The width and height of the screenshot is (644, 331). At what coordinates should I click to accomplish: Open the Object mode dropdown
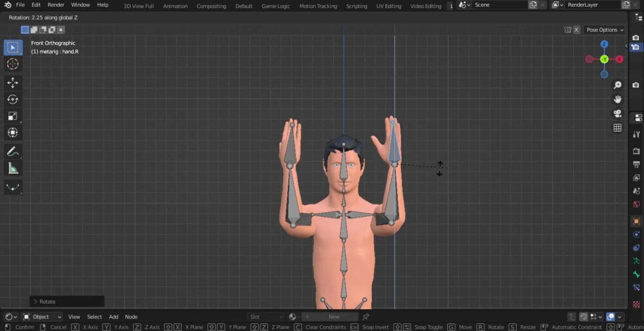[42, 317]
